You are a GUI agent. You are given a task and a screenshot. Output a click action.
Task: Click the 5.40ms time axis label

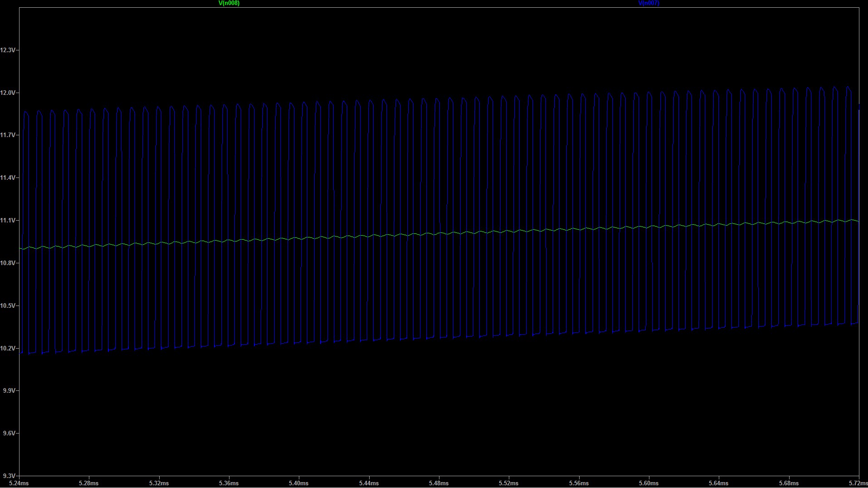tap(298, 483)
